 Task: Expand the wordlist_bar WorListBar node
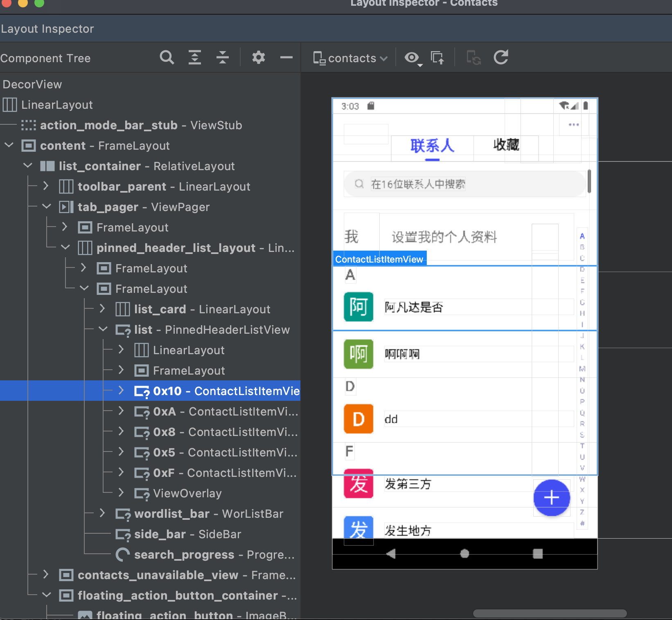tap(103, 513)
